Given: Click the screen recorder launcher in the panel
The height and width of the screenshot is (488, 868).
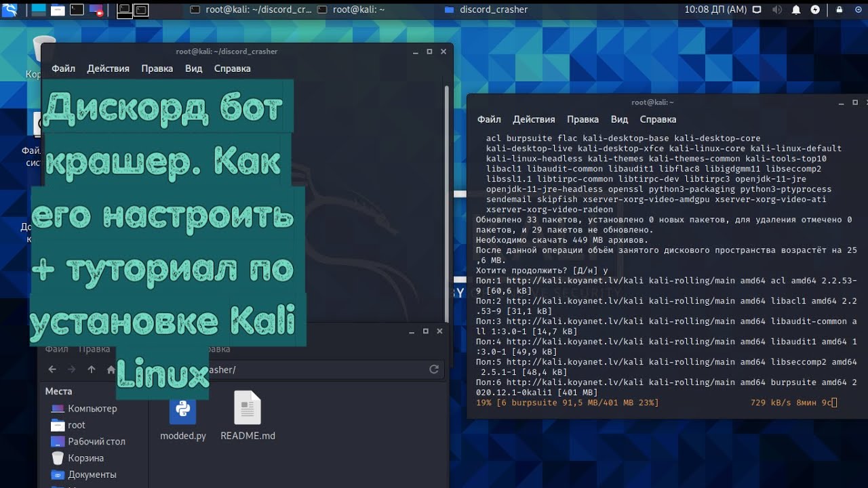Looking at the screenshot, I should pyautogui.click(x=96, y=9).
